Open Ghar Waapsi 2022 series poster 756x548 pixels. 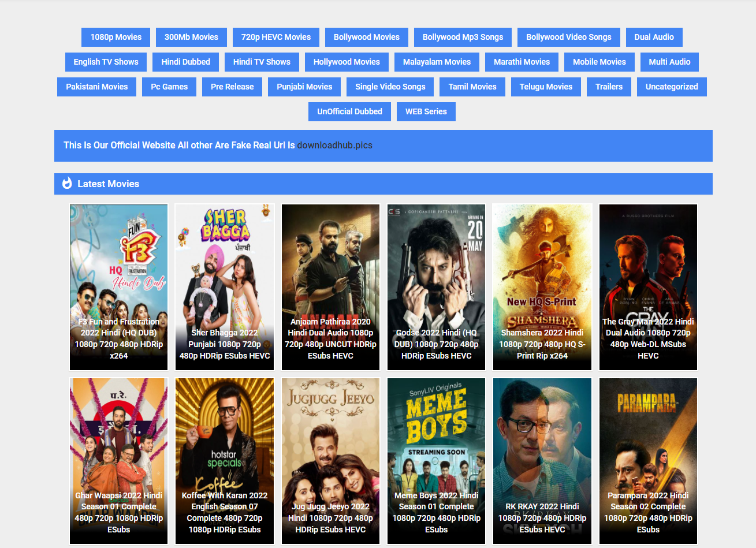coord(119,461)
